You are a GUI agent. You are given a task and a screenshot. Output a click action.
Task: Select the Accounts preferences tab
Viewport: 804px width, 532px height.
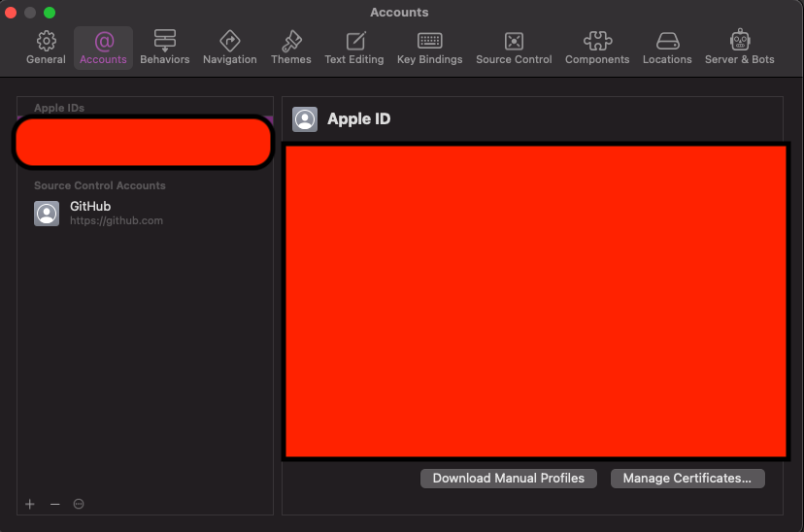(103, 48)
